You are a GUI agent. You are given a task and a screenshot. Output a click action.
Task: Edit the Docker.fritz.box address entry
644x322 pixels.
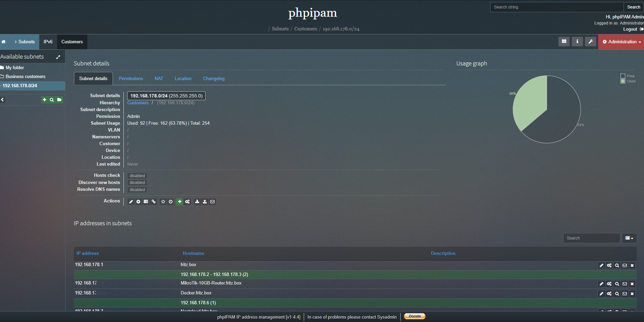click(x=601, y=294)
